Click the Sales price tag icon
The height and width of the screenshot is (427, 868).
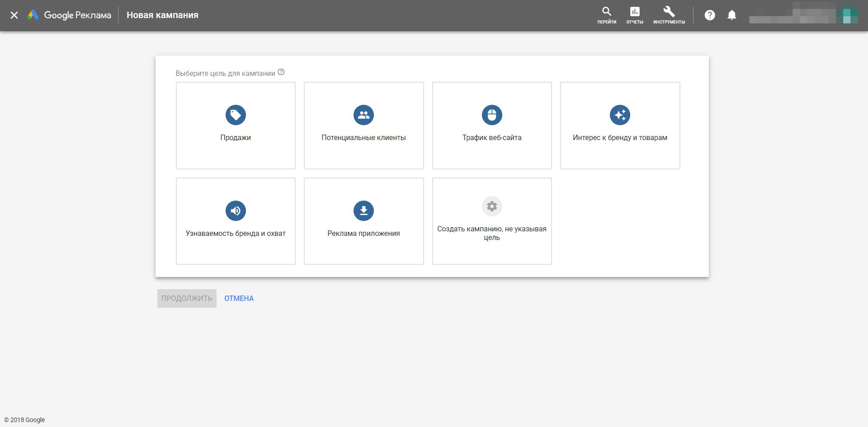pyautogui.click(x=236, y=115)
